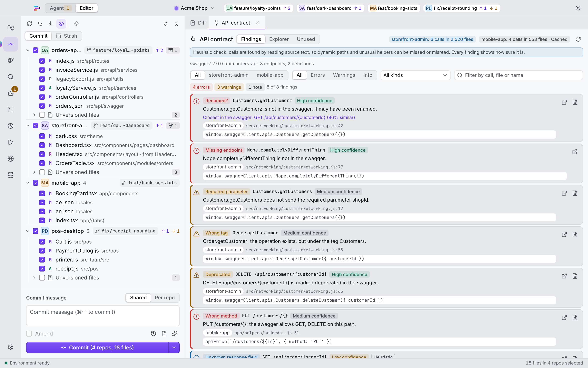Open settings gear in left sidebar

click(x=10, y=347)
